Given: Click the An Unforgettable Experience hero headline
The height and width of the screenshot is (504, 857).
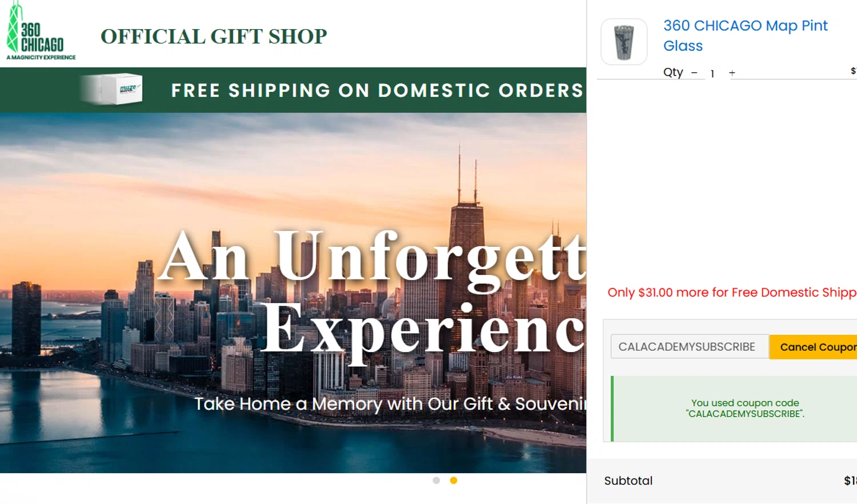Looking at the screenshot, I should pos(373,291).
